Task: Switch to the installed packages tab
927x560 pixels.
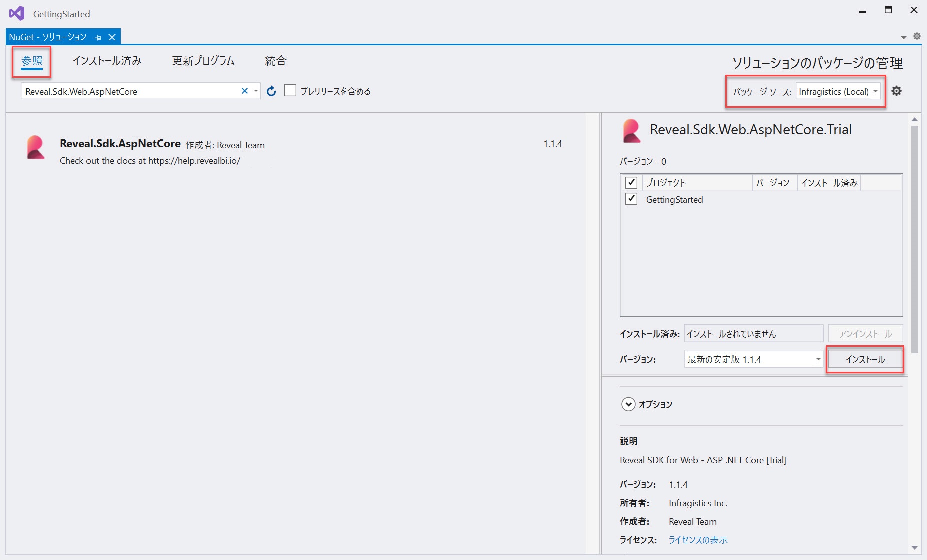Action: coord(107,61)
